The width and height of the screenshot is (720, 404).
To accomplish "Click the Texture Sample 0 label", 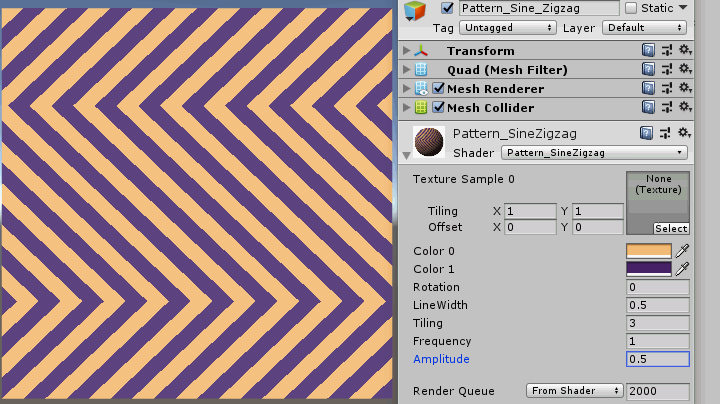I will (x=463, y=179).
